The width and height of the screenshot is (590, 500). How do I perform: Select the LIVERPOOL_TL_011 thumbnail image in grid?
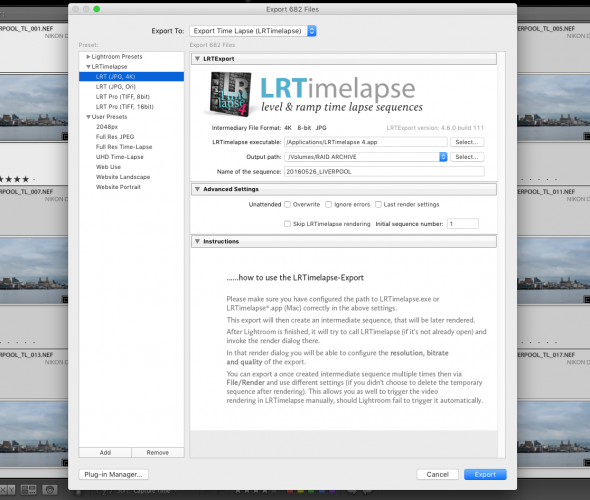point(554,271)
